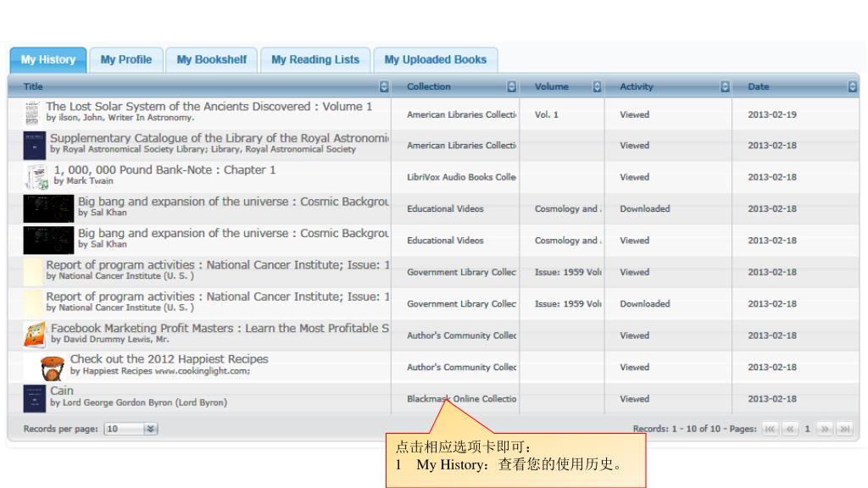Open the Title column sort menu arrow
Screen dimensions: 868x488
pos(384,86)
